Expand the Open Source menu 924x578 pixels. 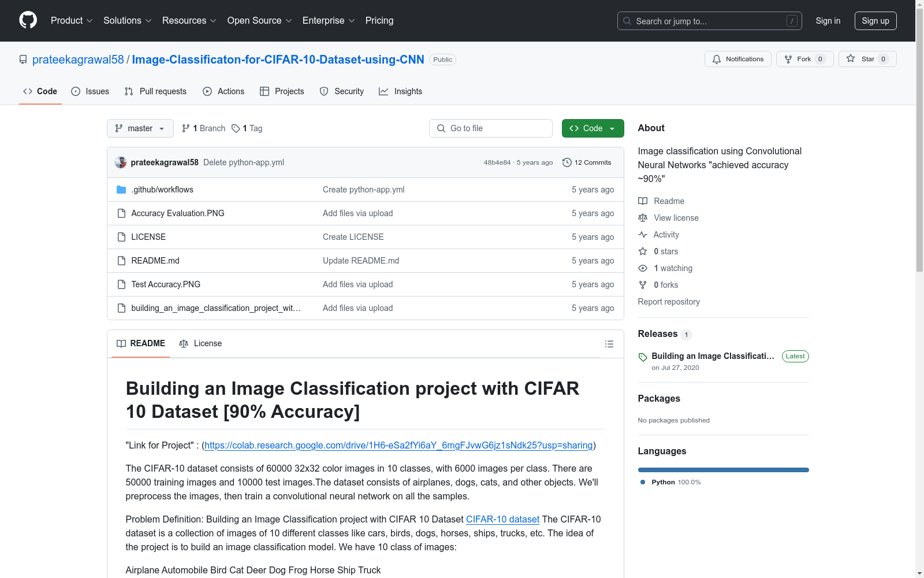click(260, 21)
